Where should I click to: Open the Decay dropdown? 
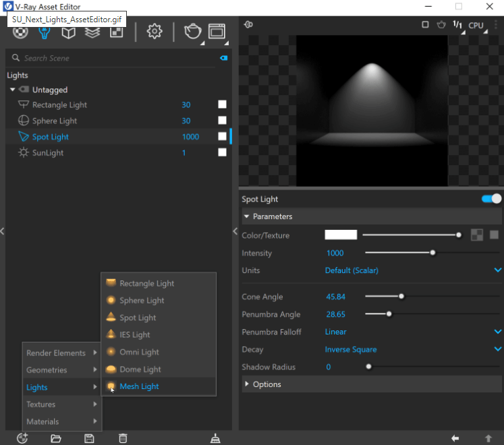pyautogui.click(x=497, y=349)
